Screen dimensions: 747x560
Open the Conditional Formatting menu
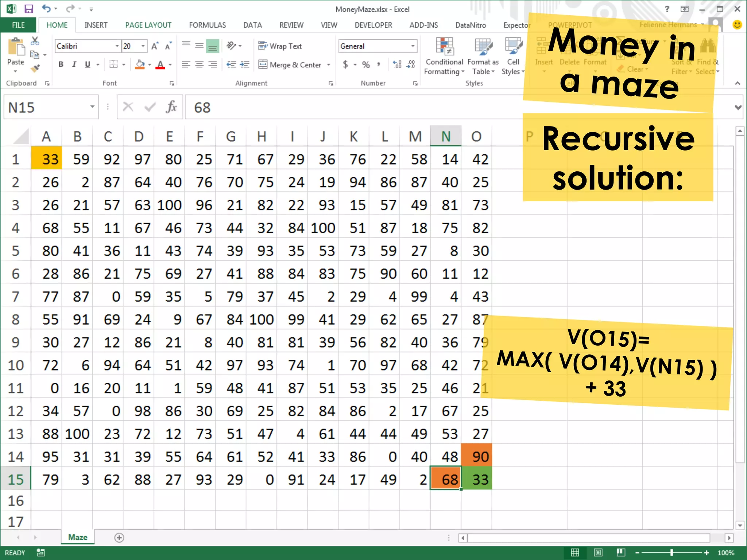[444, 56]
